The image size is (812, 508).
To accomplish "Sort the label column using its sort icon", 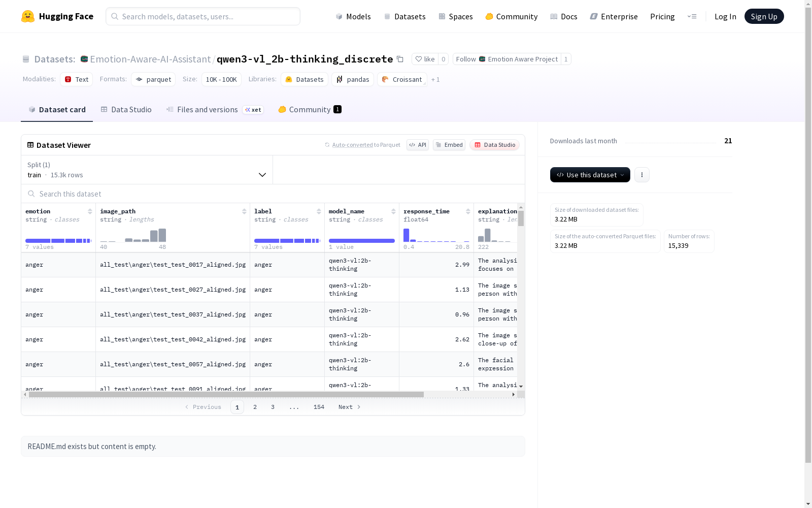I will point(319,211).
